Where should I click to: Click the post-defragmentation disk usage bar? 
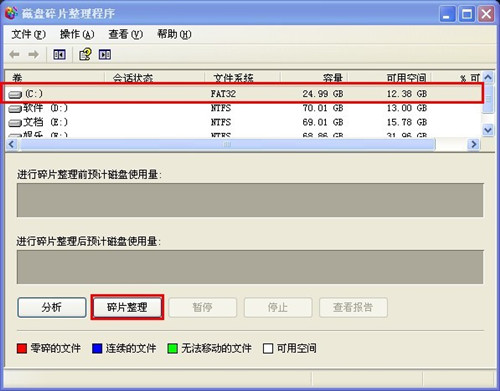[250, 267]
